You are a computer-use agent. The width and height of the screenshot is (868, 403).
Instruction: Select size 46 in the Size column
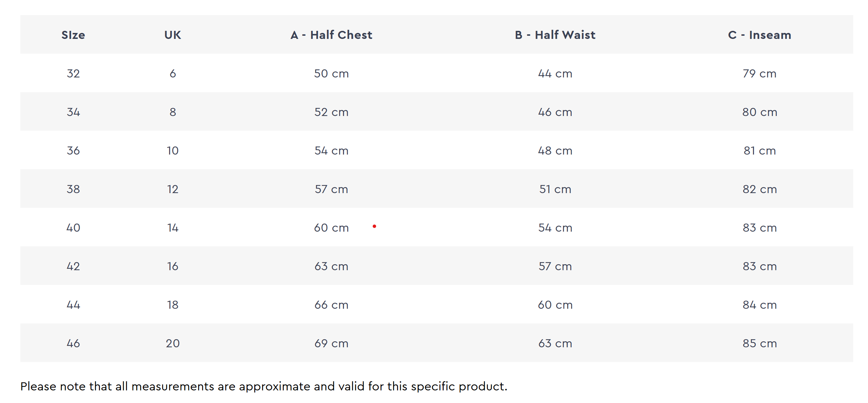[x=73, y=343]
